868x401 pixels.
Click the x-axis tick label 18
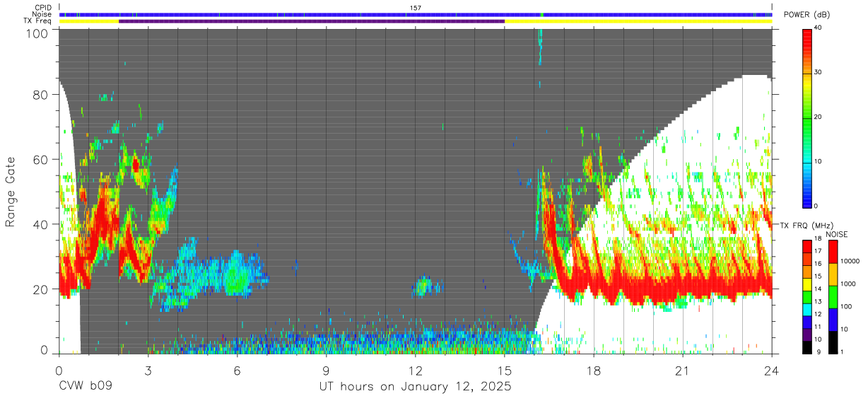[x=593, y=370]
